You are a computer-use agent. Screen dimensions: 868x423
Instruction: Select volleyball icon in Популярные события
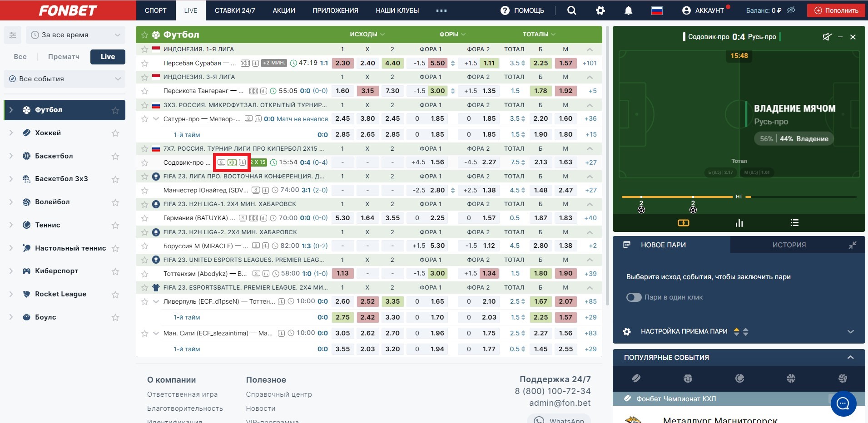(x=843, y=378)
